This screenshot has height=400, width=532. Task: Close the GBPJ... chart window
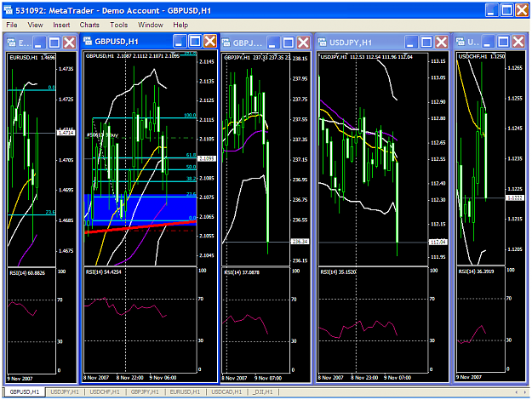coord(303,43)
